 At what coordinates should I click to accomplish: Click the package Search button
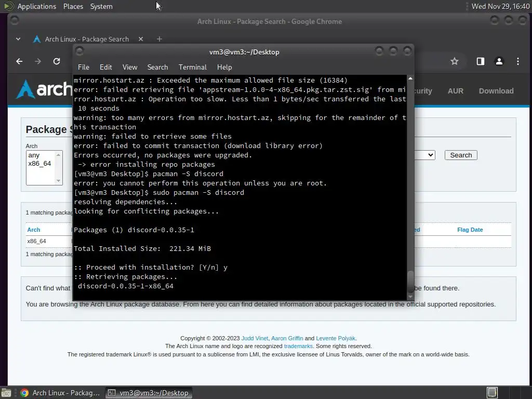click(461, 155)
